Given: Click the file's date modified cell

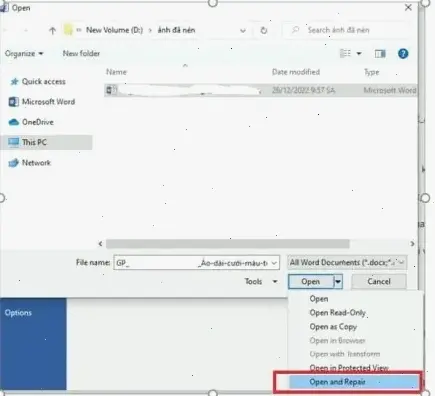Looking at the screenshot, I should pyautogui.click(x=303, y=90).
